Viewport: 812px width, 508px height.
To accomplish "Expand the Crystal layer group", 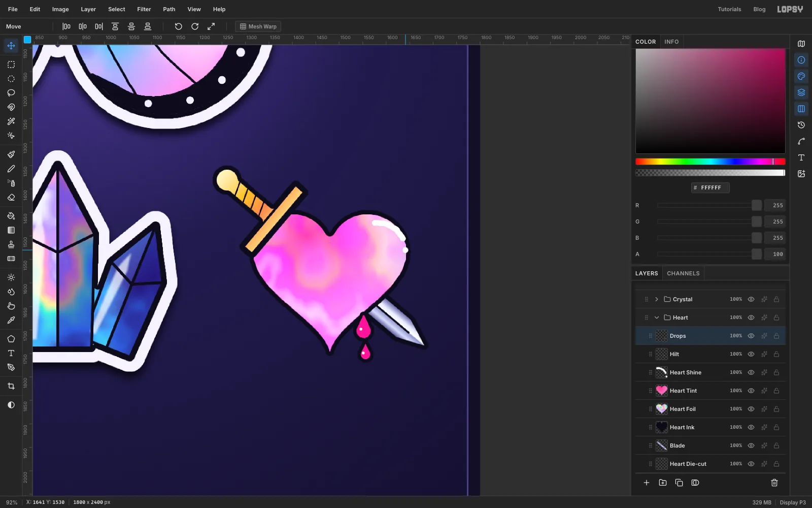I will tap(657, 299).
